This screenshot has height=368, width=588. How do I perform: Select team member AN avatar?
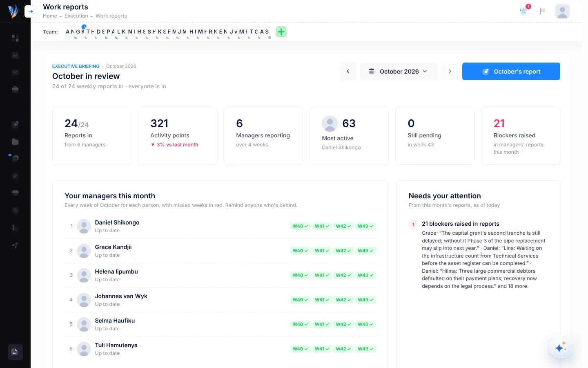pyautogui.click(x=70, y=32)
